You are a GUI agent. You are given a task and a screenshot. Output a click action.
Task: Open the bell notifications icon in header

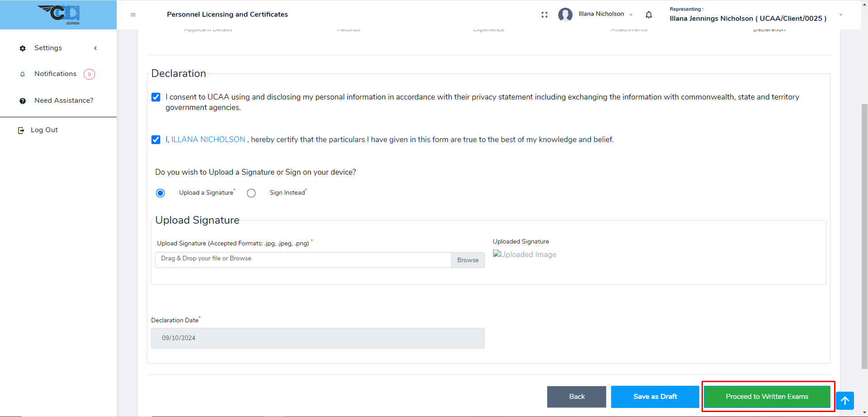pos(649,15)
